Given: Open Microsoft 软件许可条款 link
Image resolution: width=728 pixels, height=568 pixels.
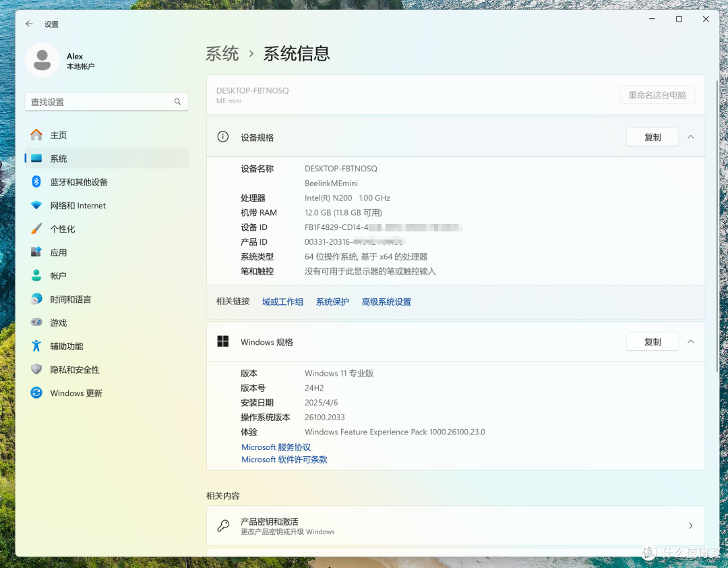Looking at the screenshot, I should pyautogui.click(x=284, y=459).
